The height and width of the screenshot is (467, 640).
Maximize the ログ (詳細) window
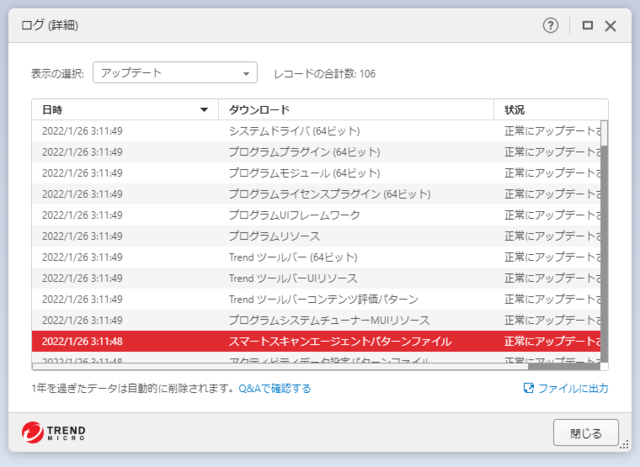(x=587, y=26)
